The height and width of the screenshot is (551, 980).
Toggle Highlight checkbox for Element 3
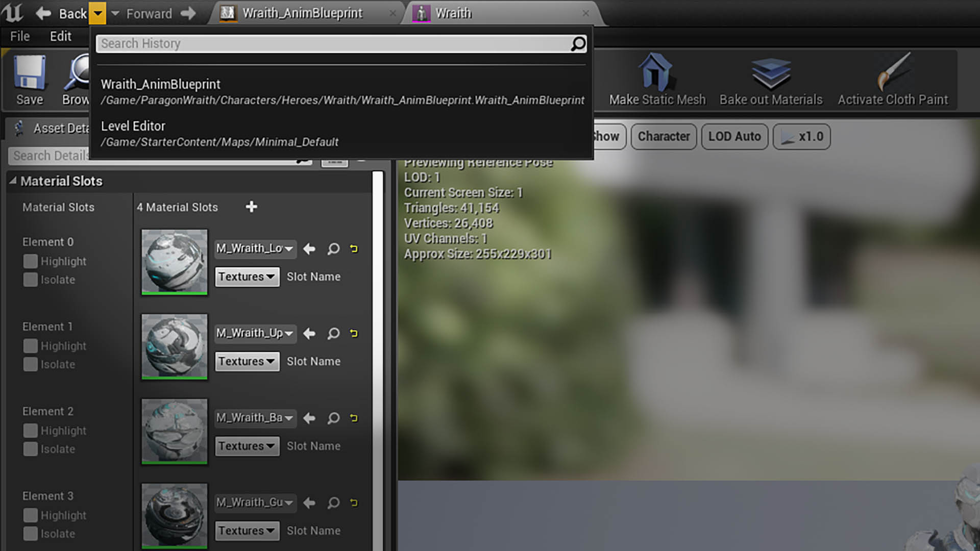tap(31, 515)
